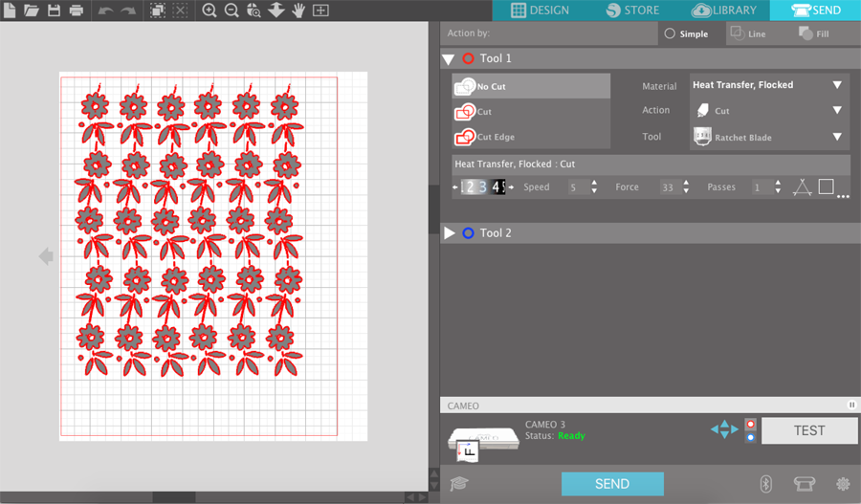Choose the Cut option
Image resolution: width=861 pixels, height=504 pixels.
[x=531, y=112]
